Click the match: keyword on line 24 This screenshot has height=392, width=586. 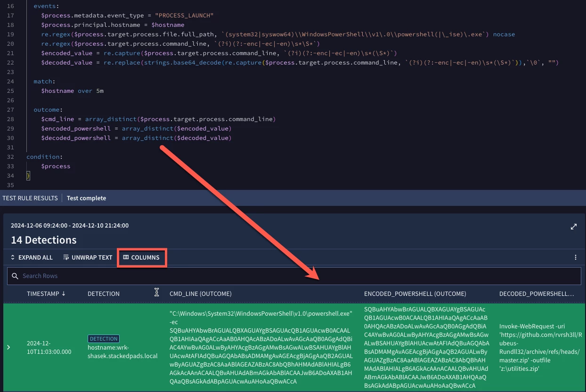[44, 82]
